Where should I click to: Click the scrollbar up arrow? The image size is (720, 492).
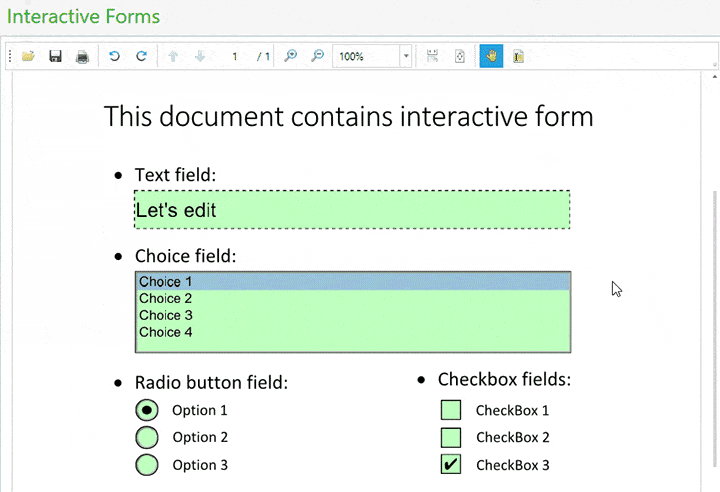714,77
